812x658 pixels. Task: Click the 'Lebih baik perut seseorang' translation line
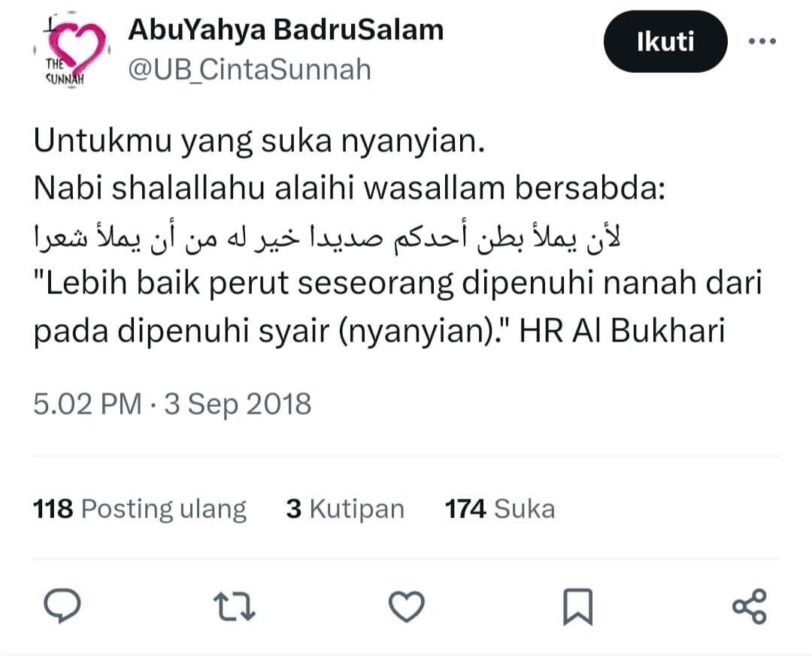click(398, 284)
